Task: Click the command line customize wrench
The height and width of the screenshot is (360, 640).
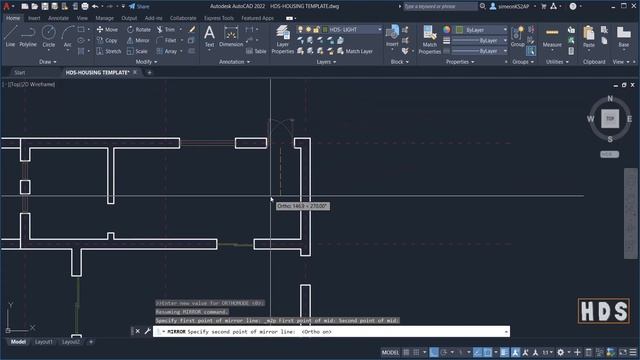Action: click(x=147, y=331)
